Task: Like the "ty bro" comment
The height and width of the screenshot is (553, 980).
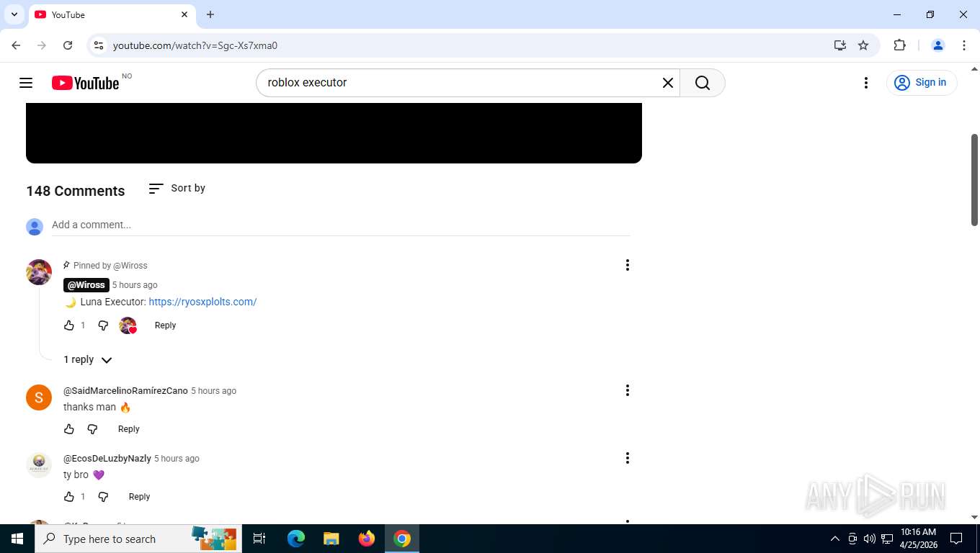Action: 69,497
